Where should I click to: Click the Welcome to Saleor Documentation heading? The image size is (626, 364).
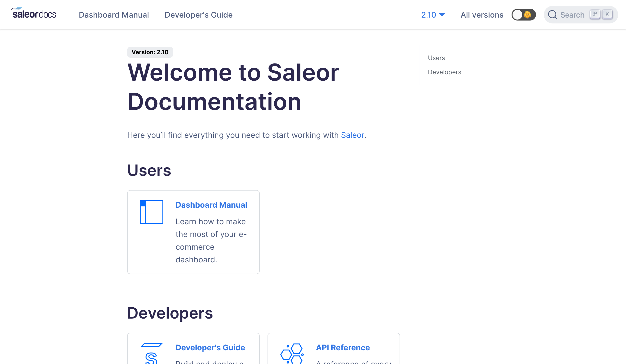233,87
